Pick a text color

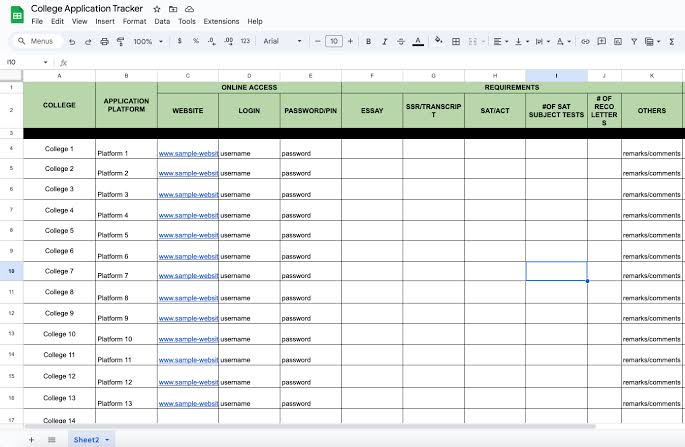point(418,42)
